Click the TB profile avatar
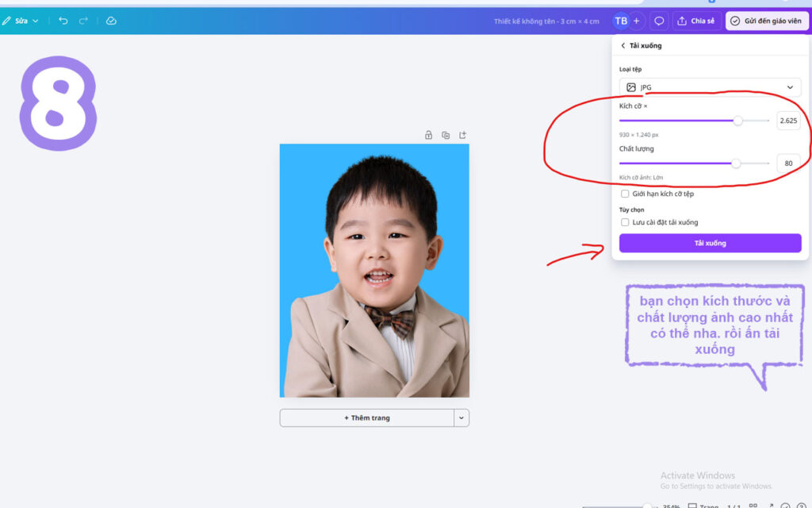Viewport: 812px width, 508px height. pos(620,21)
